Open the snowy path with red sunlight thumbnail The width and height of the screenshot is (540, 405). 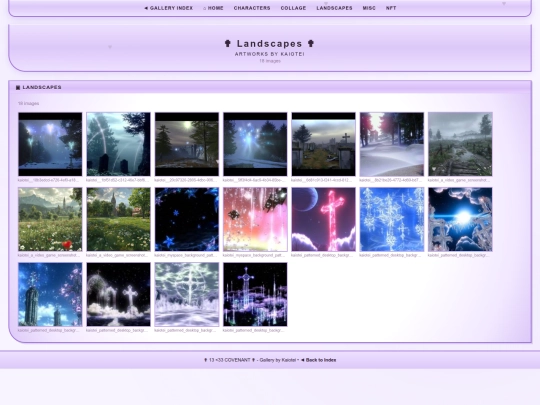(x=392, y=144)
